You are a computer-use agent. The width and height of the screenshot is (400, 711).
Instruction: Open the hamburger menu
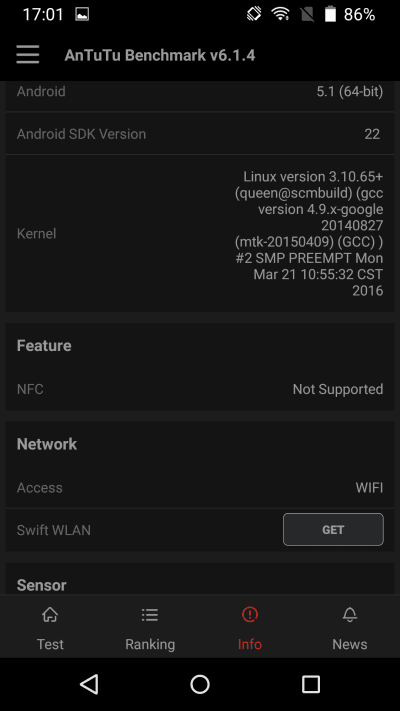point(28,55)
